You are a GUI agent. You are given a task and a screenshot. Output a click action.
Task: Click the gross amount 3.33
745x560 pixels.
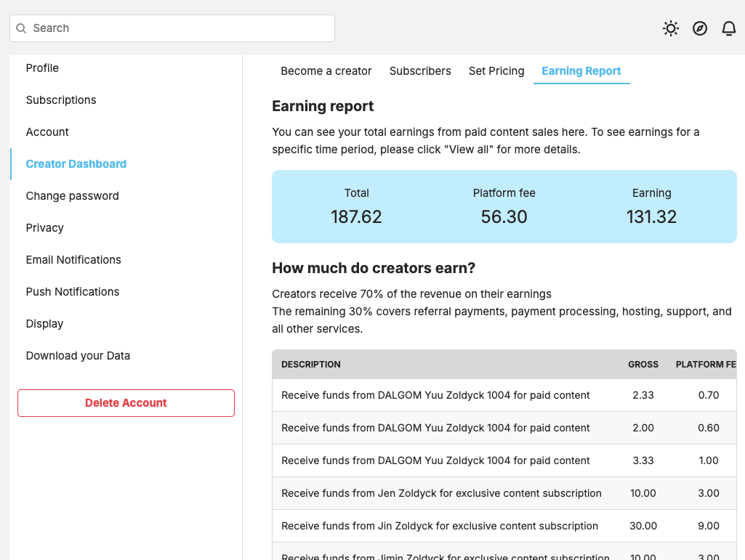643,460
